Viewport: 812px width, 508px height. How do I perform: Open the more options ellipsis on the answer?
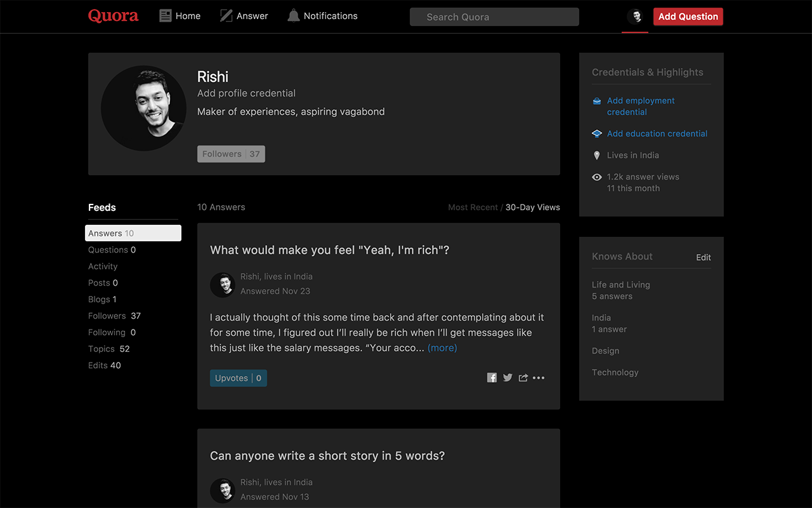(539, 377)
